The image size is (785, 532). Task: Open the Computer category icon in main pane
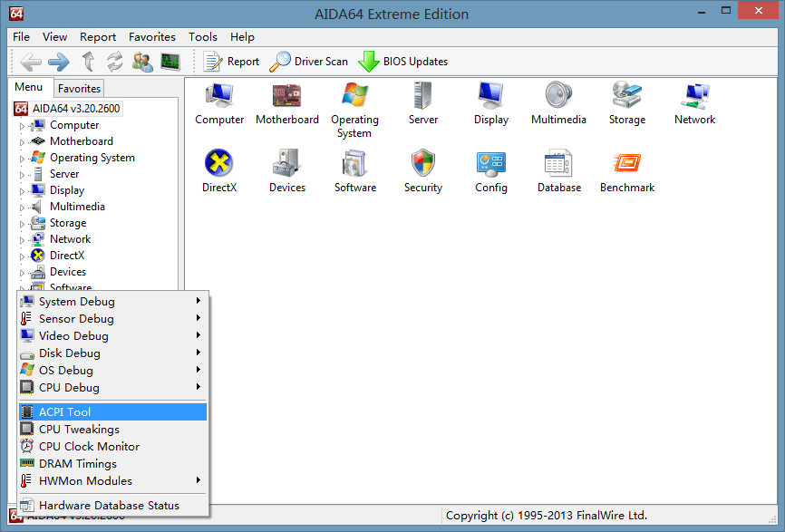[x=219, y=95]
